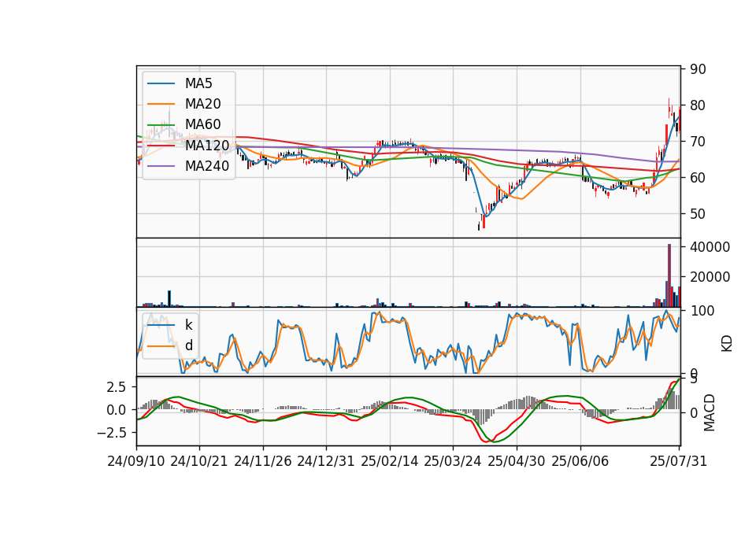
Task: Click the KD axis title
Action: [727, 344]
